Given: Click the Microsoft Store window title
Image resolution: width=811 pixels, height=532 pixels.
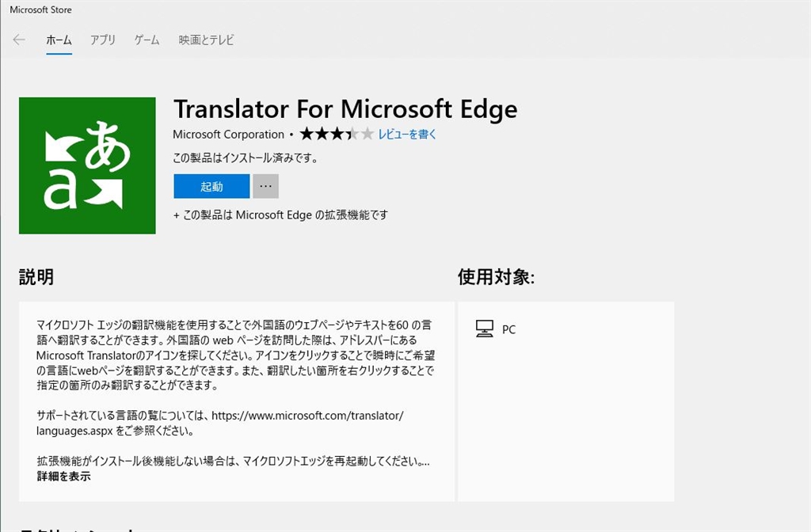Looking at the screenshot, I should click(40, 9).
